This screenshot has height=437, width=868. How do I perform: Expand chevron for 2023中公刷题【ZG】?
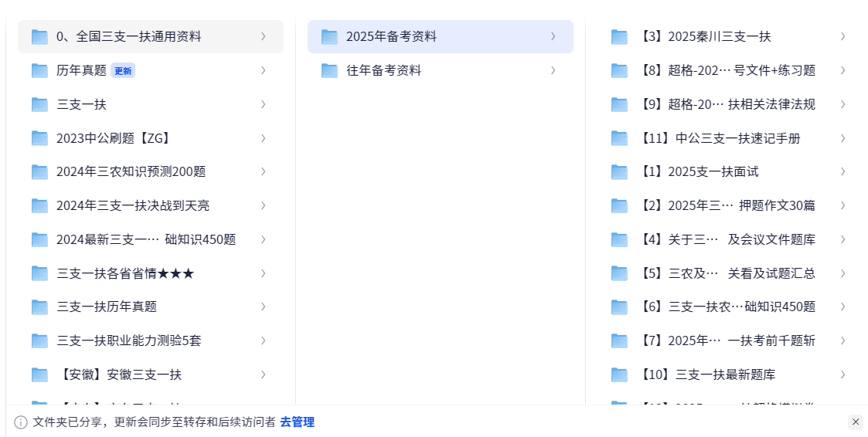tap(264, 137)
